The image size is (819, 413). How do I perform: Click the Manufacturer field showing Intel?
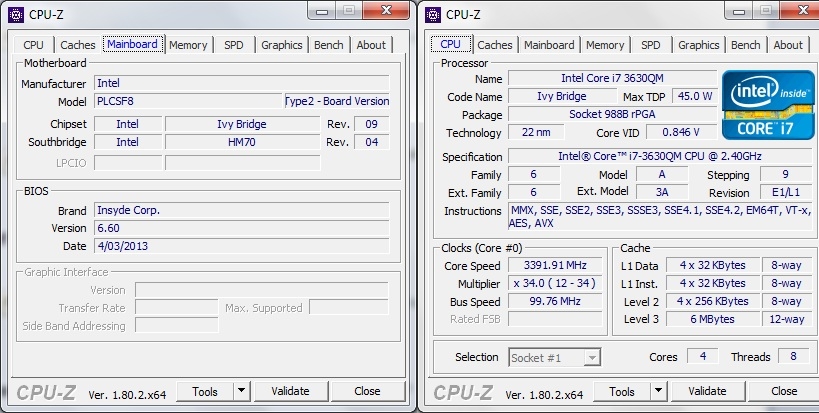pos(242,83)
